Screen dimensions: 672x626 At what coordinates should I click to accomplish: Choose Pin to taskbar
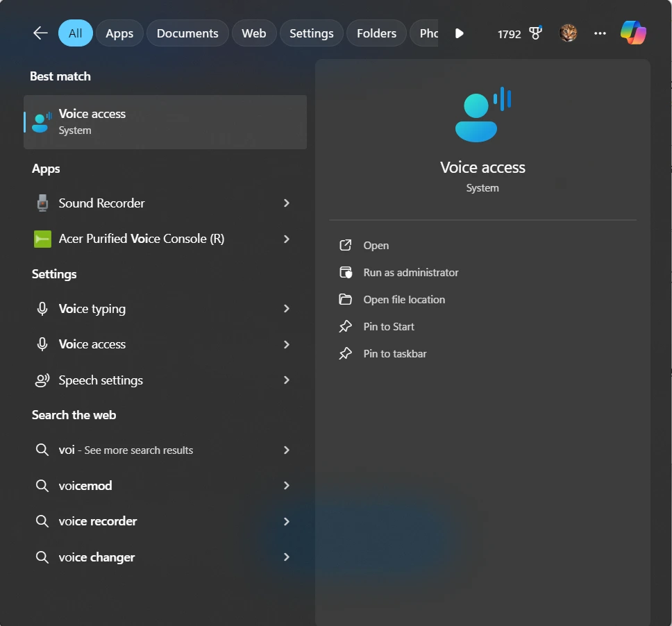482,353
